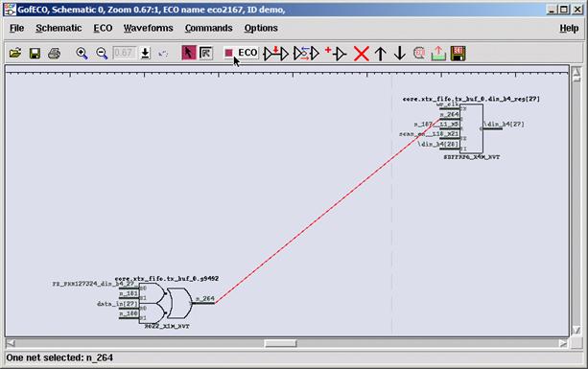588x369 pixels.
Task: Click the print icon
Action: click(x=55, y=54)
